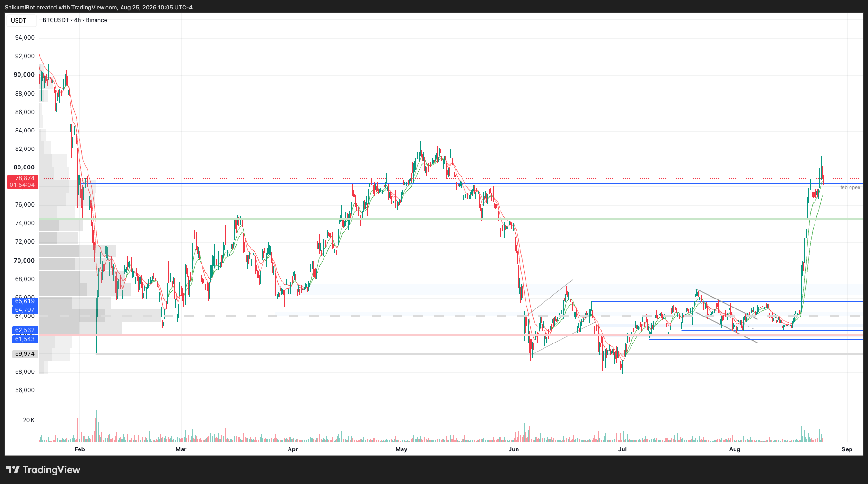Click the blue 61,543 price label
Image resolution: width=868 pixels, height=484 pixels.
(x=25, y=339)
